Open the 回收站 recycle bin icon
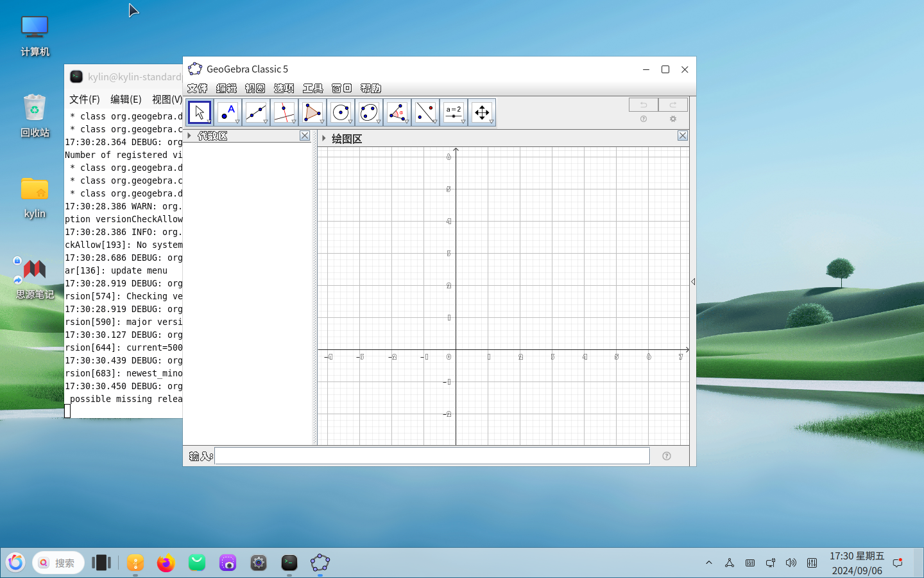Screen dimensions: 924x578 35,116
